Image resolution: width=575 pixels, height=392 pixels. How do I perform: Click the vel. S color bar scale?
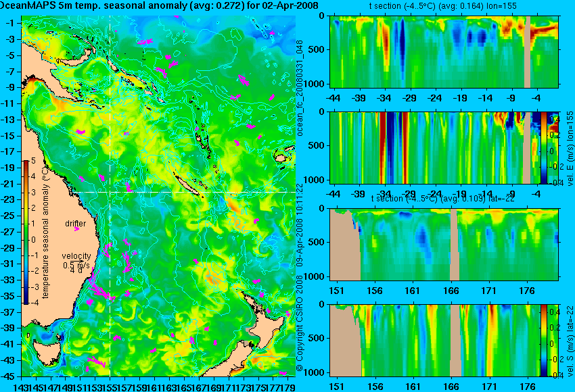point(543,341)
